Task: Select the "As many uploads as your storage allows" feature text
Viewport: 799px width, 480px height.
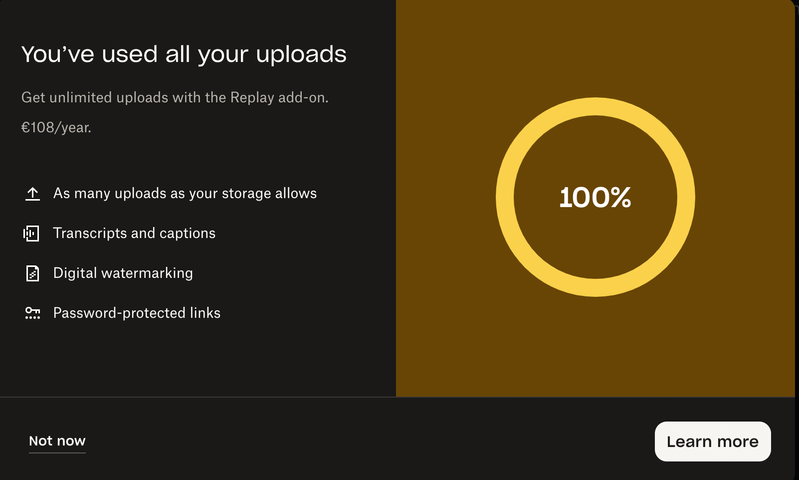Action: point(184,193)
